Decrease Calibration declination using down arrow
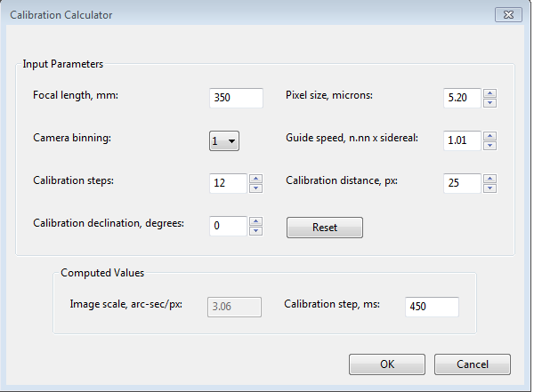Screen dimensions: 534x392 pyautogui.click(x=255, y=231)
